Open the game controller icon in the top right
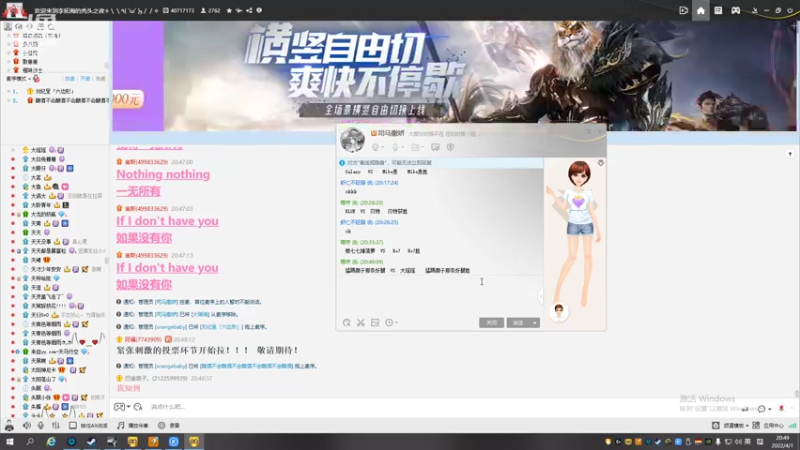Image resolution: width=800 pixels, height=450 pixels. [x=736, y=10]
